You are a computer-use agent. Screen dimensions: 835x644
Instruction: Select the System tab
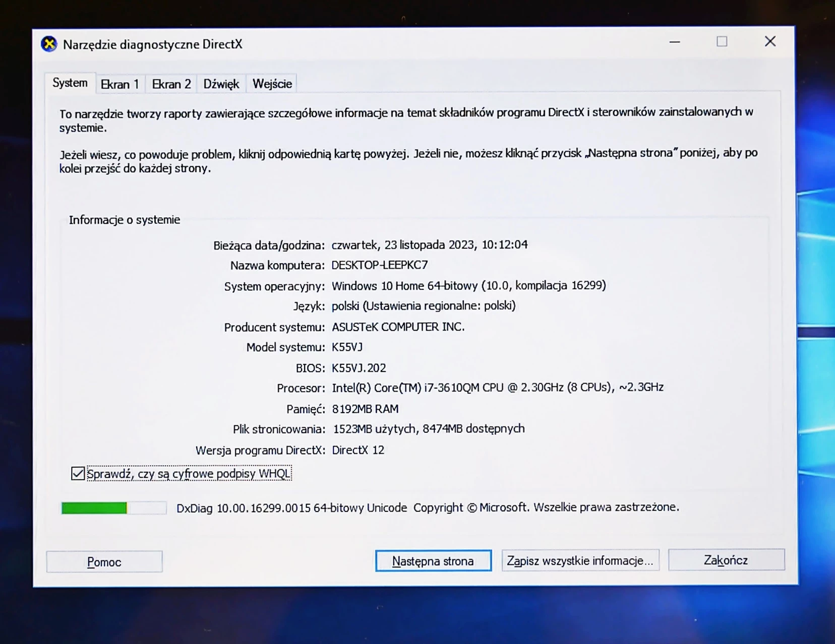tap(70, 83)
